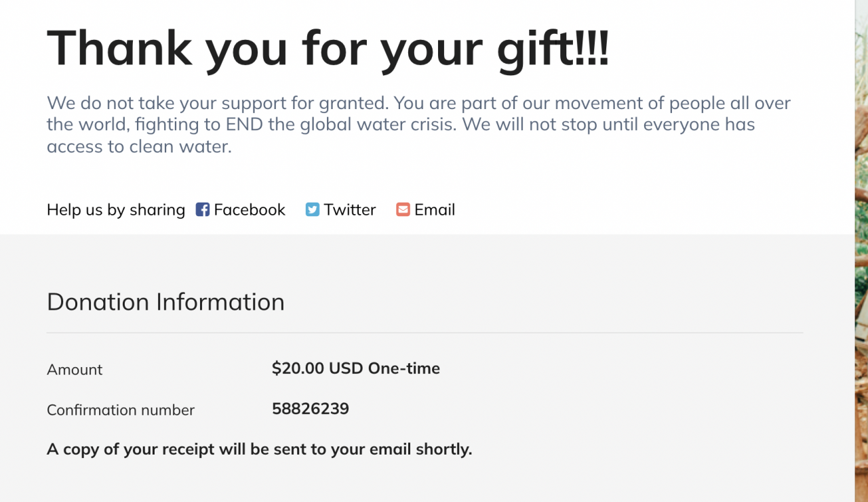The height and width of the screenshot is (502, 868).
Task: Click the Twitter bird icon
Action: [x=312, y=210]
